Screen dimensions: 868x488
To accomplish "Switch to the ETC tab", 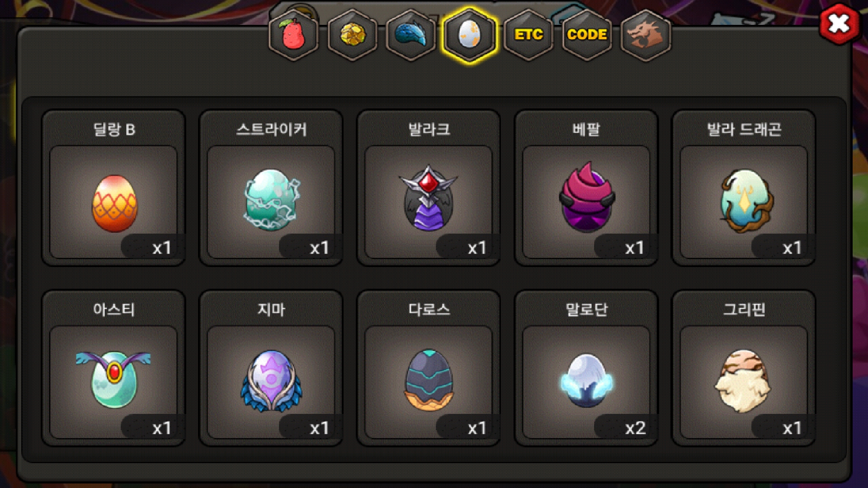I will 528,35.
